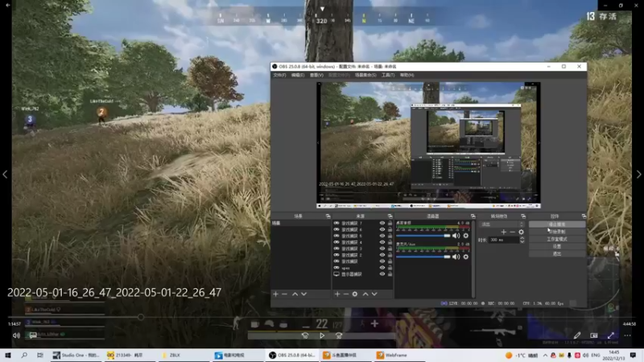Screen dimensions: 644x362
Task: Skip backward in the video player
Action: pos(305,335)
